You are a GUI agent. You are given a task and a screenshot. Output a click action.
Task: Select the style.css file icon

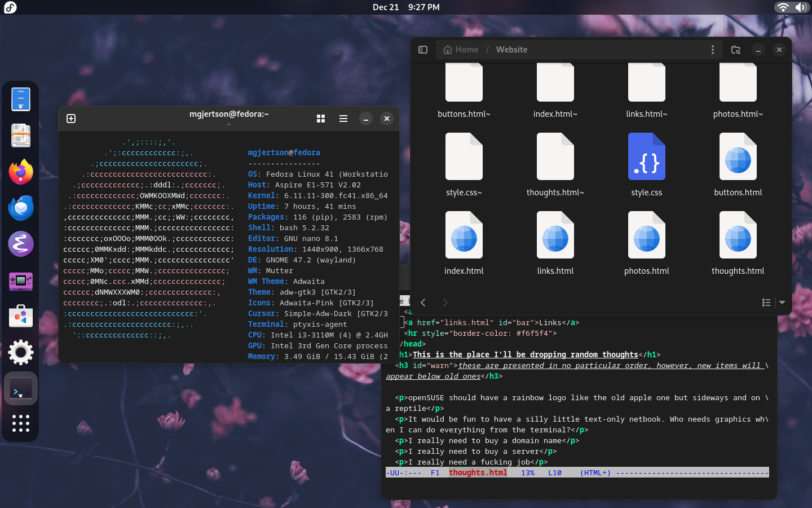pos(647,156)
